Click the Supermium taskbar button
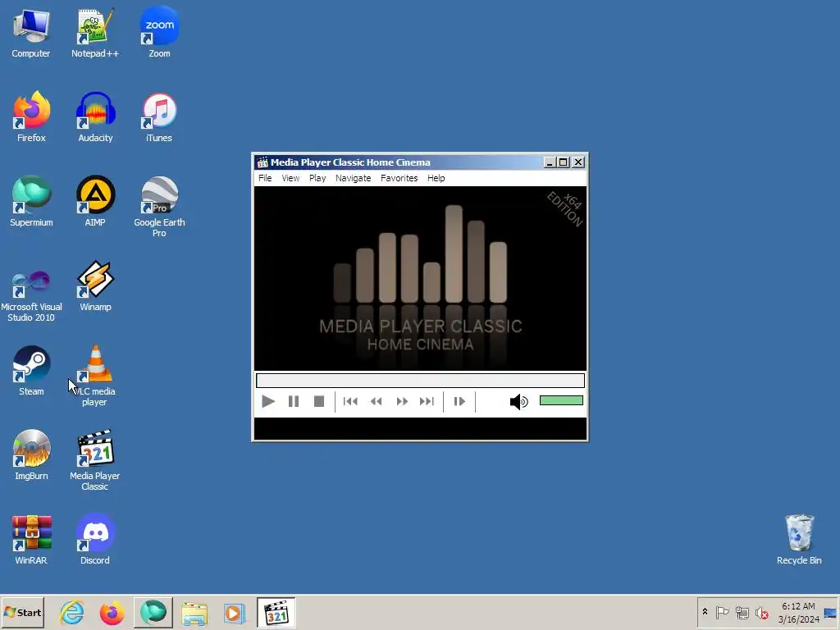Viewport: 840px width, 630px height. point(153,612)
